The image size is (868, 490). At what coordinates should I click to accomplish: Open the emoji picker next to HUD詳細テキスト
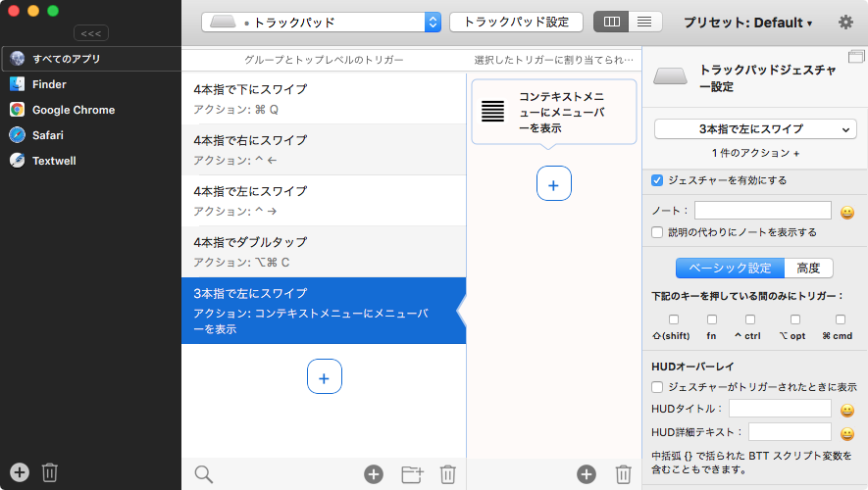847,433
